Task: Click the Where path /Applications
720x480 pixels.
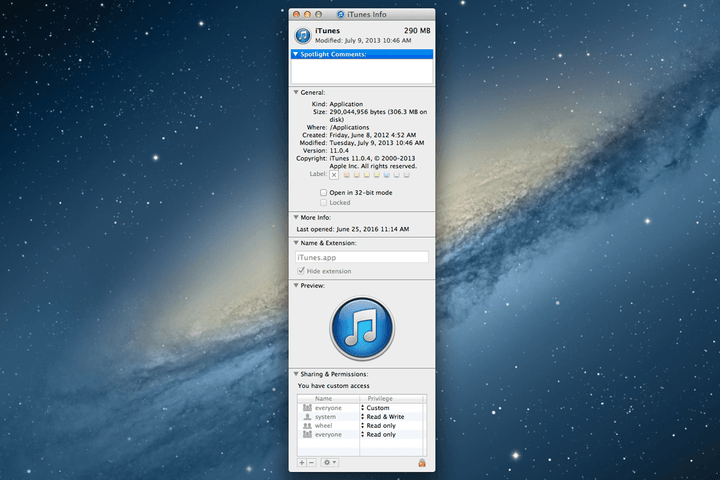Action: [x=349, y=127]
